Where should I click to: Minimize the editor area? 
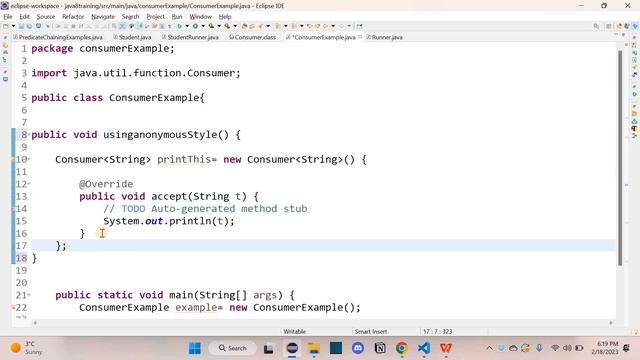coord(616,35)
